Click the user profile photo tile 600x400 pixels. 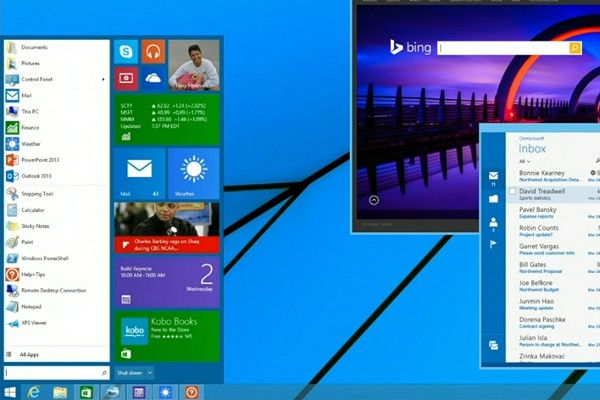(x=194, y=65)
